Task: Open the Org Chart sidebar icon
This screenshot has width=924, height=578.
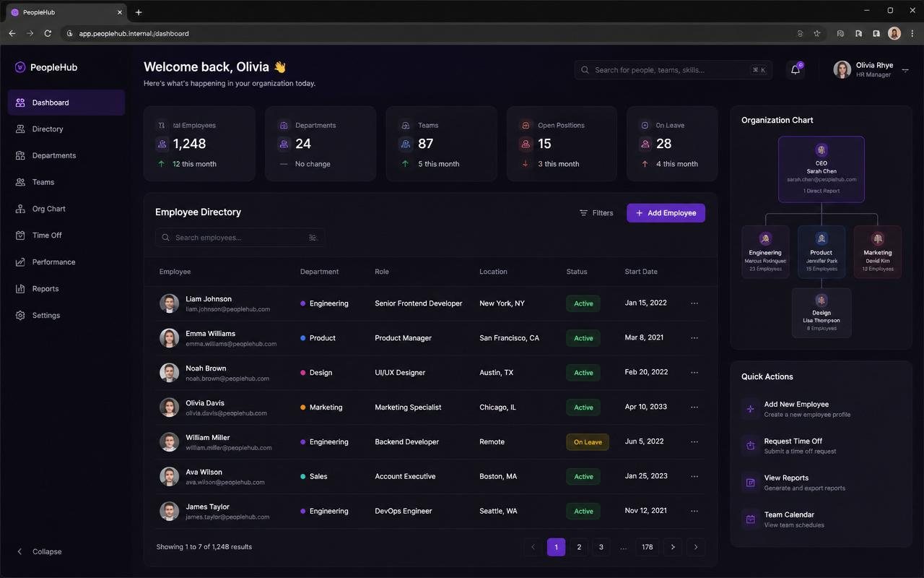Action: click(20, 209)
